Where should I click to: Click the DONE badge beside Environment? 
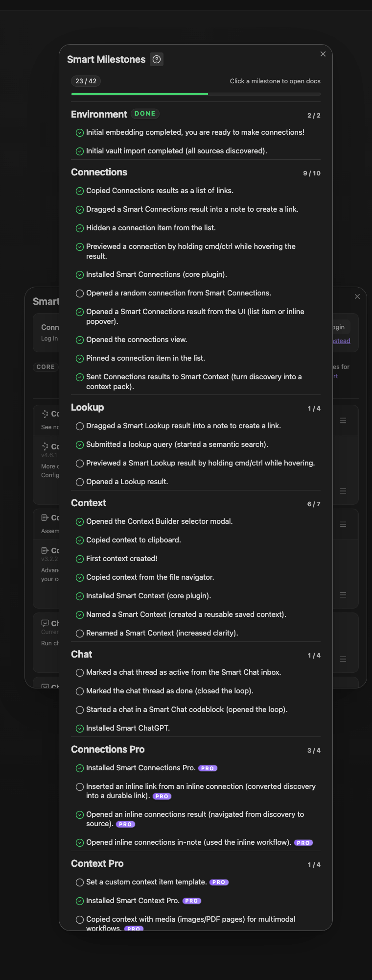coord(145,114)
